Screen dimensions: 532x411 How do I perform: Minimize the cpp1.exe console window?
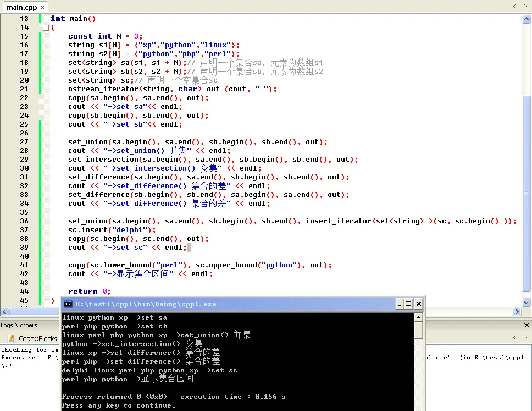[400, 304]
